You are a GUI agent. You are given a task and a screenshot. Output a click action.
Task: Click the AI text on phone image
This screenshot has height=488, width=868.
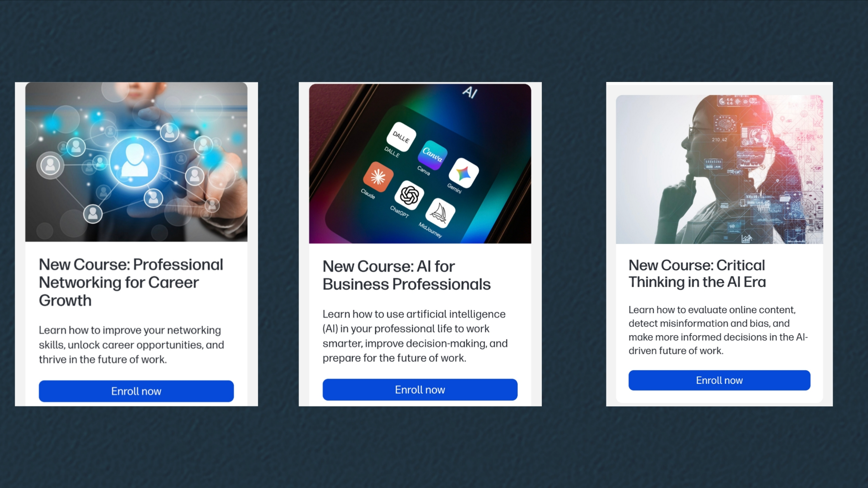[x=470, y=92]
